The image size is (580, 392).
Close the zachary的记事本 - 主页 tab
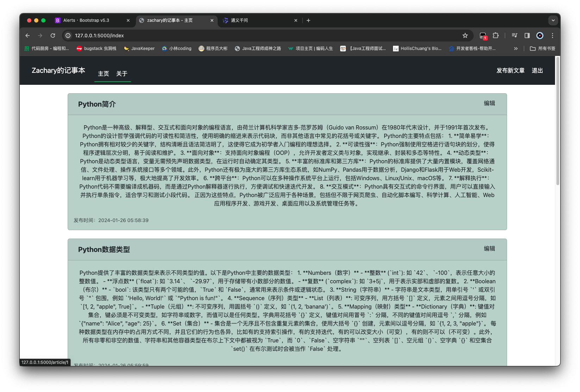212,20
